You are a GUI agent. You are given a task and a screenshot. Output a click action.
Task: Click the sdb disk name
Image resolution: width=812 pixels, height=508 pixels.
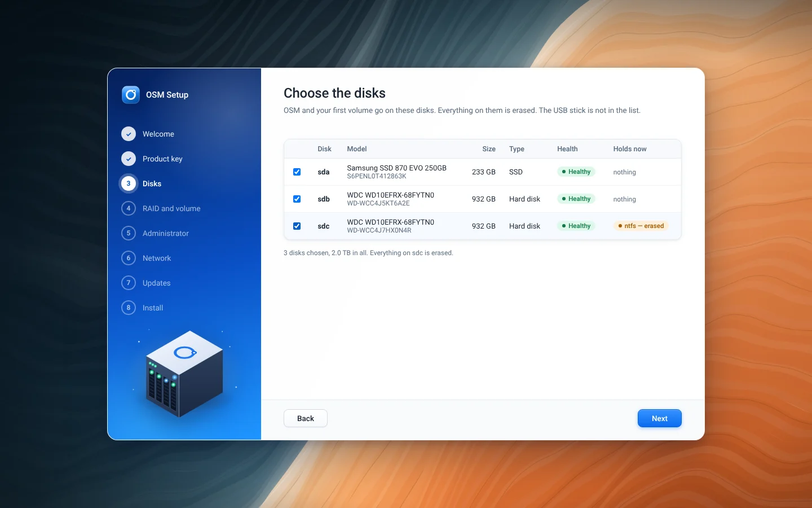324,199
